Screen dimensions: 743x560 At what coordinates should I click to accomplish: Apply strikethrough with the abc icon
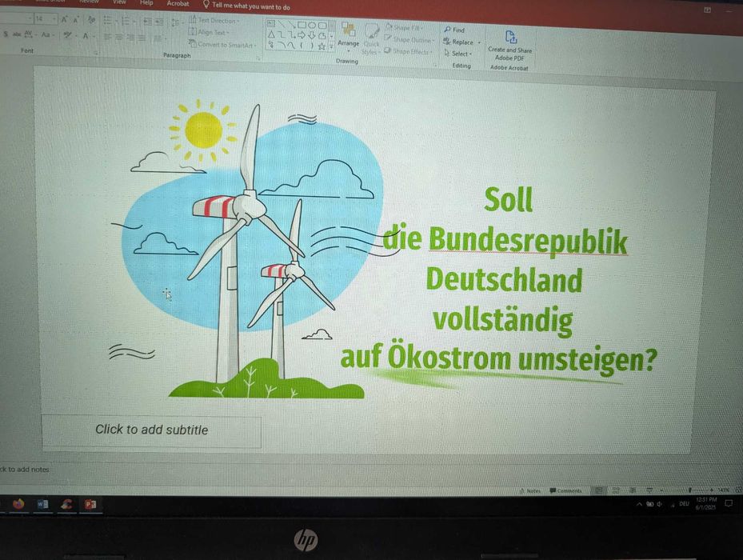tap(17, 34)
